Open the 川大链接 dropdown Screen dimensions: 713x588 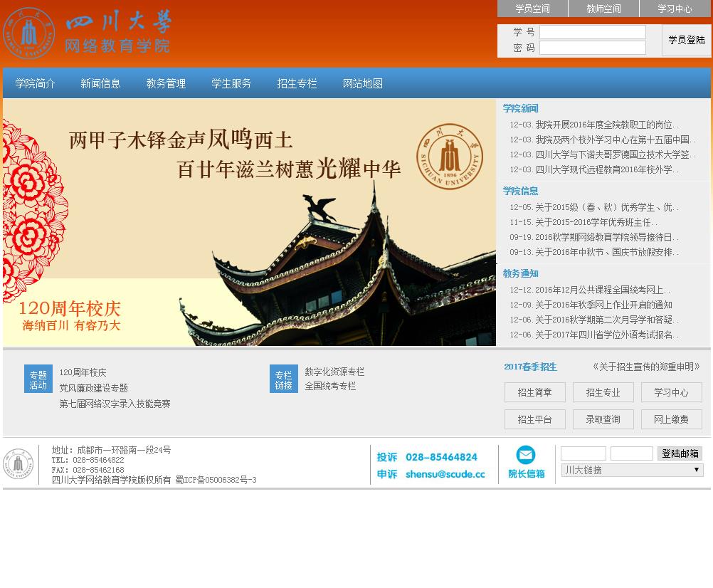632,471
